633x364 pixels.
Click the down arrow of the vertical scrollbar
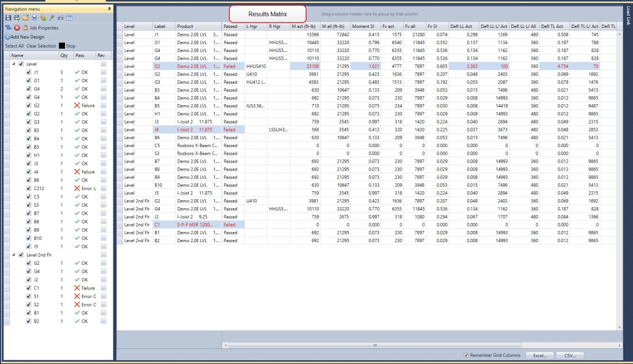[620, 327]
